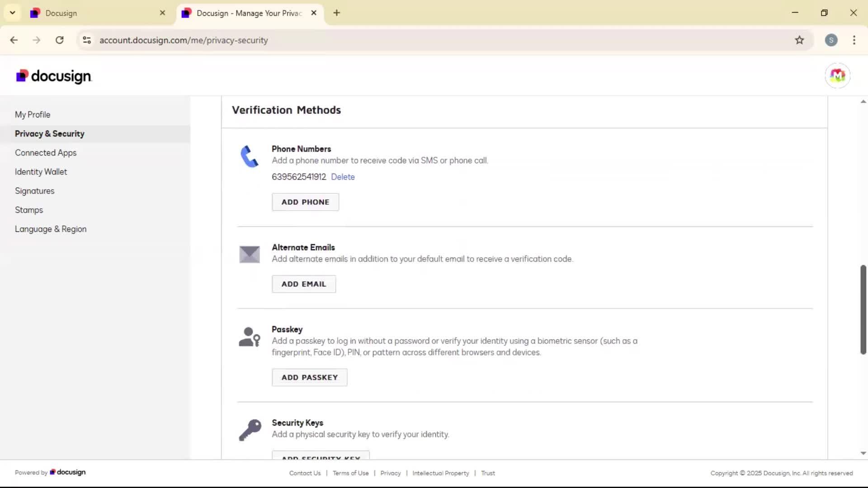The image size is (868, 488).
Task: View site information icon in address bar
Action: [x=87, y=40]
